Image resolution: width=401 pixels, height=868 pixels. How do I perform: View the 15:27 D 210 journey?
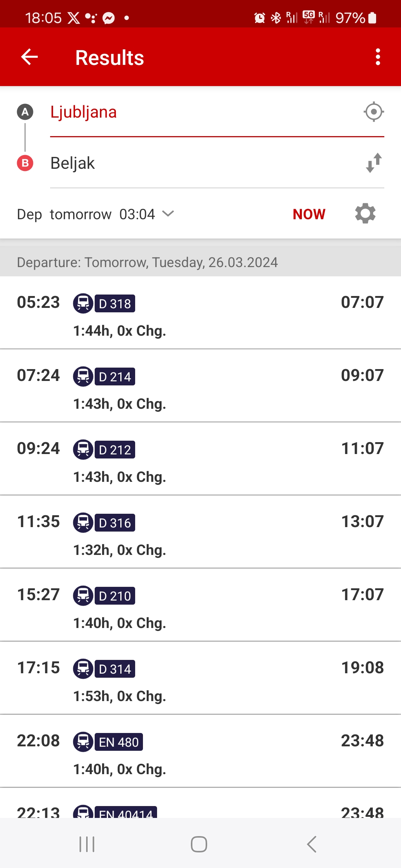pyautogui.click(x=200, y=605)
